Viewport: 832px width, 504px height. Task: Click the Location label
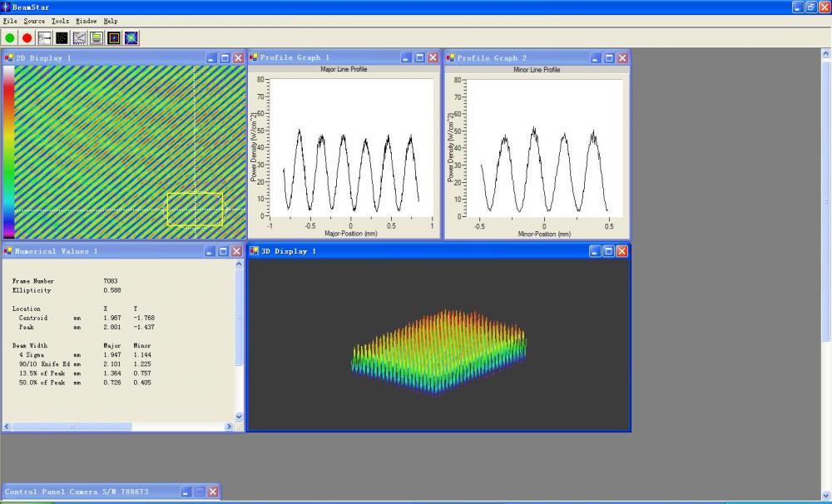(26, 309)
